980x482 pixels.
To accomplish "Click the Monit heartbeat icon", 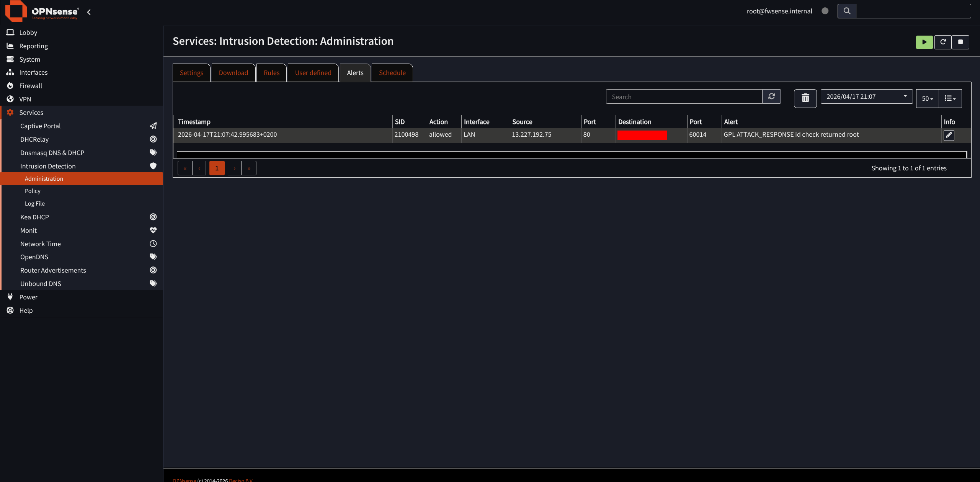I will point(153,230).
